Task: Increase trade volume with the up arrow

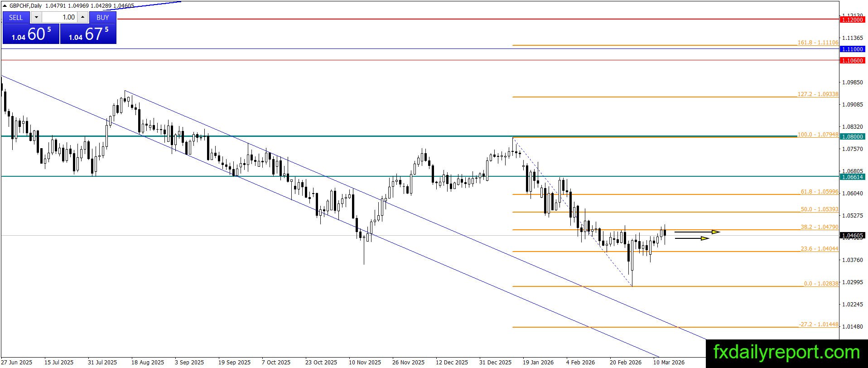Action: [x=83, y=17]
